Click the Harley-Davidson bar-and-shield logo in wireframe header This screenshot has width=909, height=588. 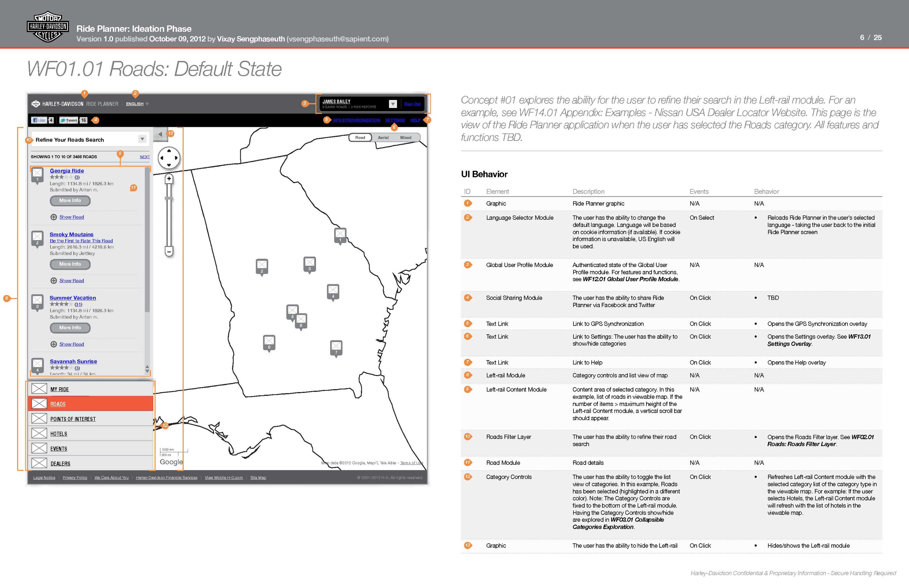pos(36,104)
